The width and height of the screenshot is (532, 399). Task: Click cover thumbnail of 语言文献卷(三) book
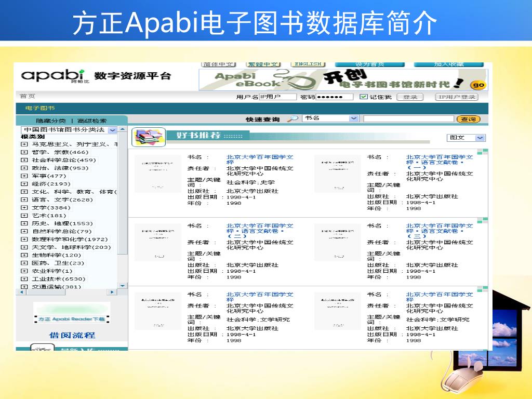coord(338,243)
